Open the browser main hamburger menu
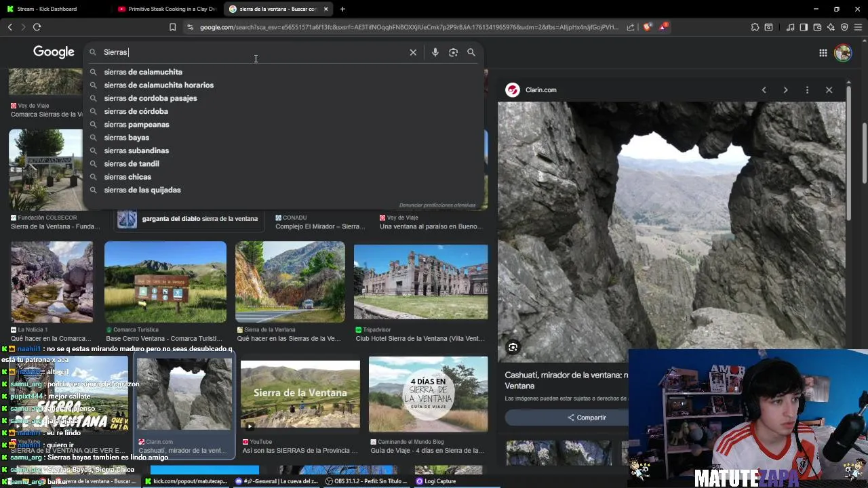The height and width of the screenshot is (488, 868). pyautogui.click(x=858, y=27)
